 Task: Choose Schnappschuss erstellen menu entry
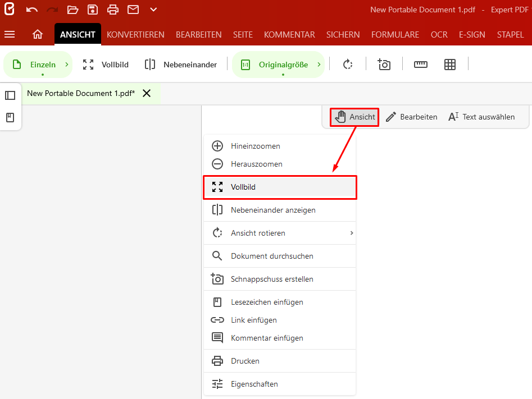[280, 279]
